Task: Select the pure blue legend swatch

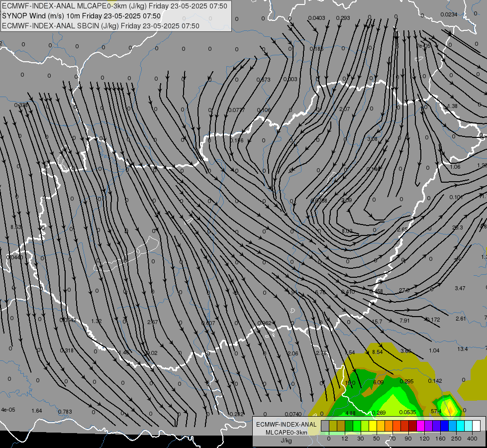Action: point(444,426)
